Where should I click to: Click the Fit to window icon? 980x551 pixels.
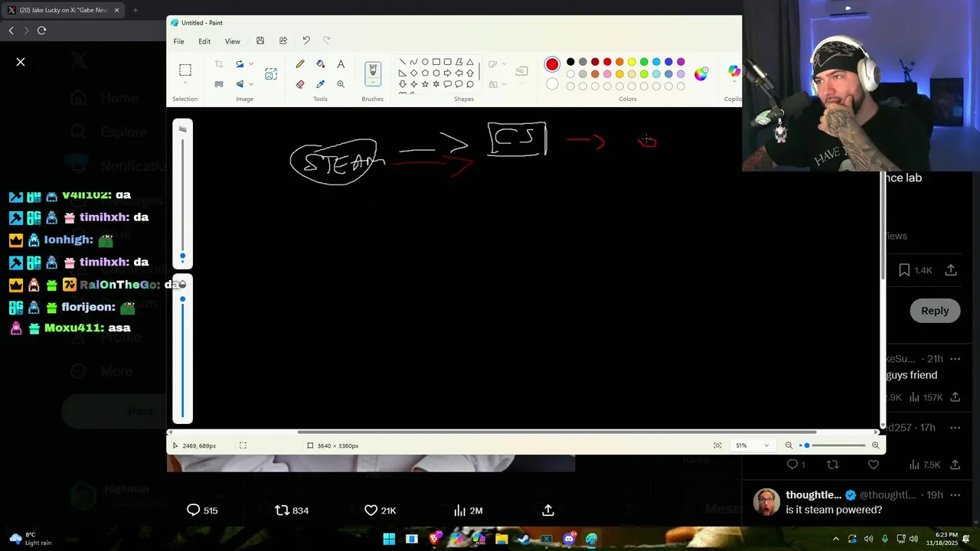click(x=717, y=445)
